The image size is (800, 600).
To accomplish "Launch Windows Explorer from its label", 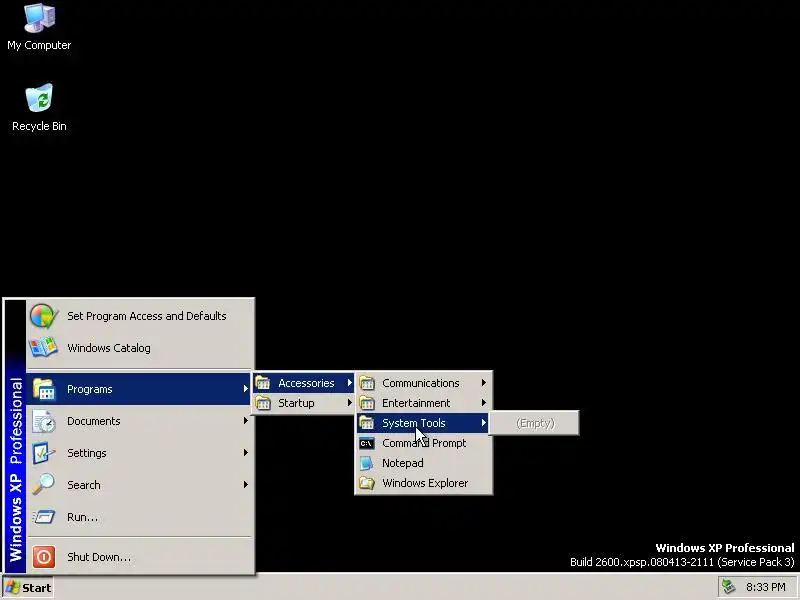I will click(425, 483).
